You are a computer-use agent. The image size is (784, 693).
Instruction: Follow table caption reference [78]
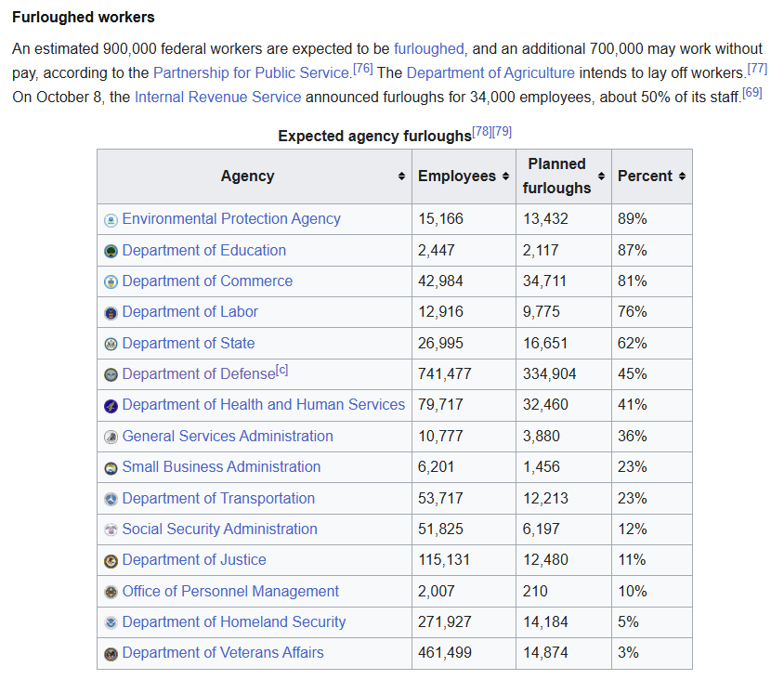(x=482, y=132)
